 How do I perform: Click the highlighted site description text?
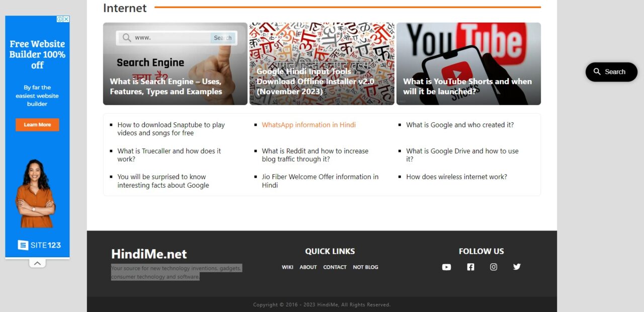point(177,272)
